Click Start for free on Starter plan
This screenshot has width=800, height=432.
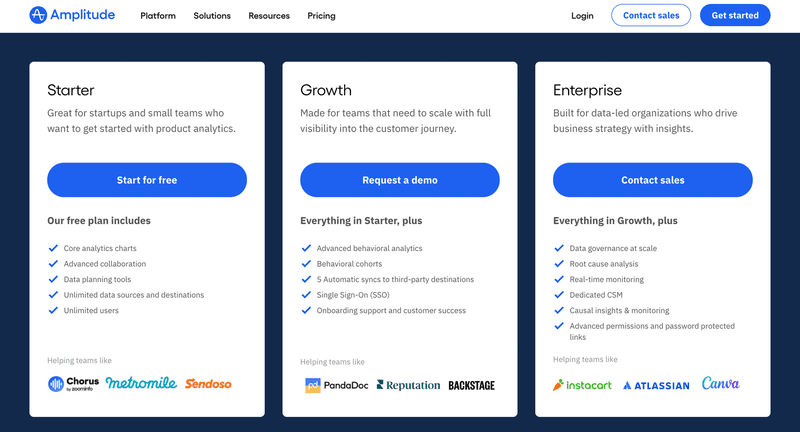147,180
